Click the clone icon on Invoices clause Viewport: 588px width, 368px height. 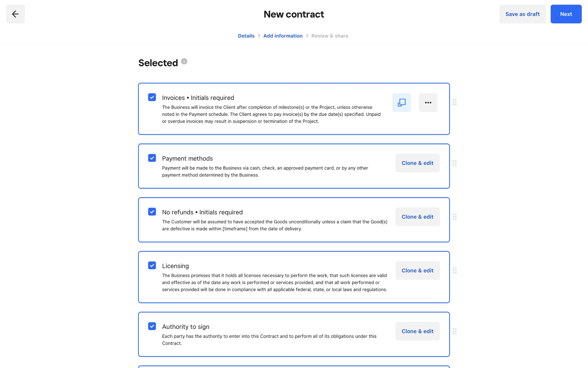pos(401,102)
